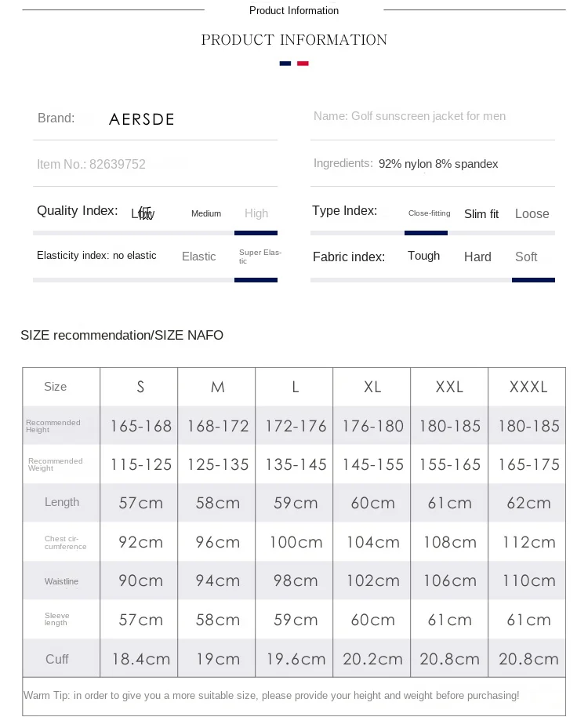Click the S size column header

point(140,387)
